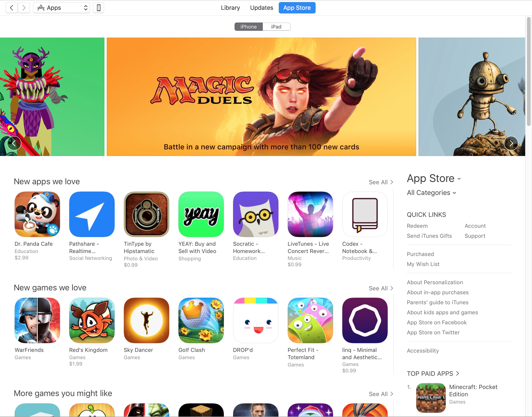
Task: Select the iPhone segment
Action: pos(248,27)
